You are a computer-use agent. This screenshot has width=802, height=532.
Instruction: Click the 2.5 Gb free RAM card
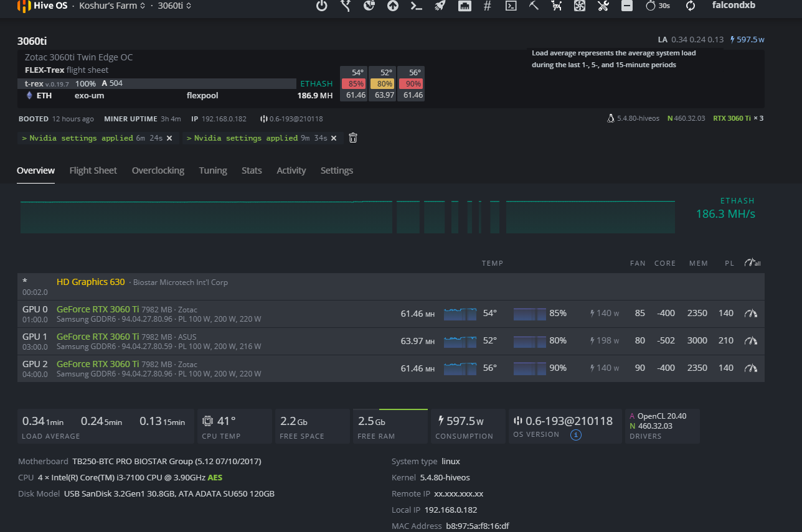coord(390,426)
